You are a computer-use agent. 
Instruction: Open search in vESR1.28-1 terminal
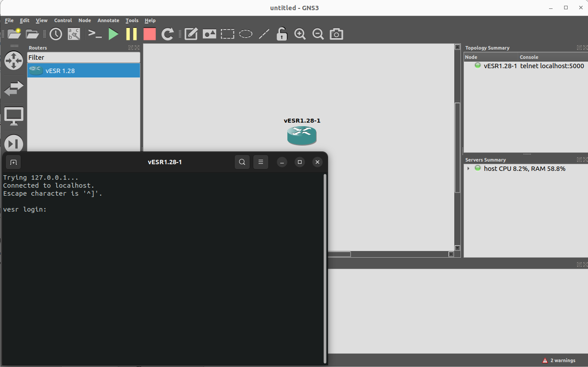pos(242,162)
